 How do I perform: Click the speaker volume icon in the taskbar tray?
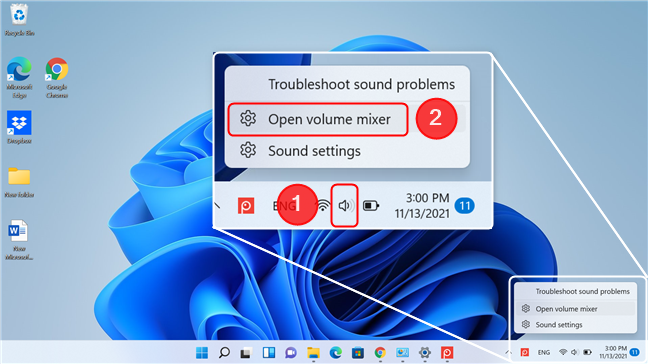click(574, 352)
